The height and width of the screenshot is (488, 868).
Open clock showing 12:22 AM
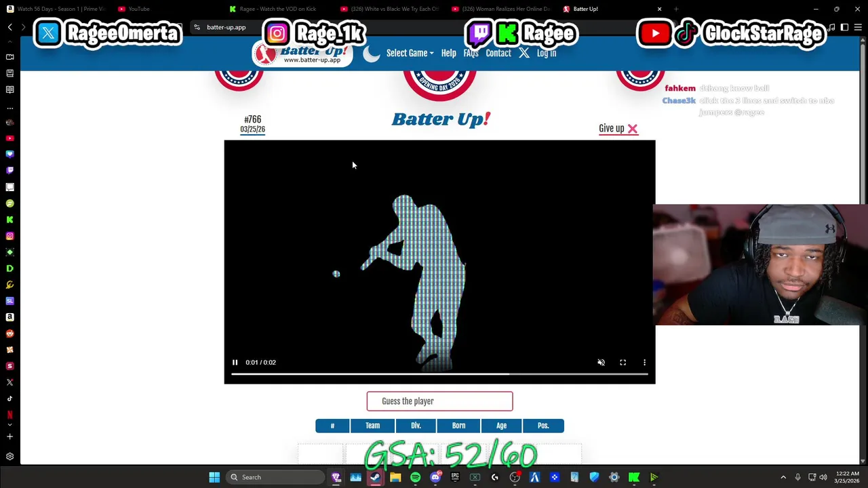(x=847, y=477)
